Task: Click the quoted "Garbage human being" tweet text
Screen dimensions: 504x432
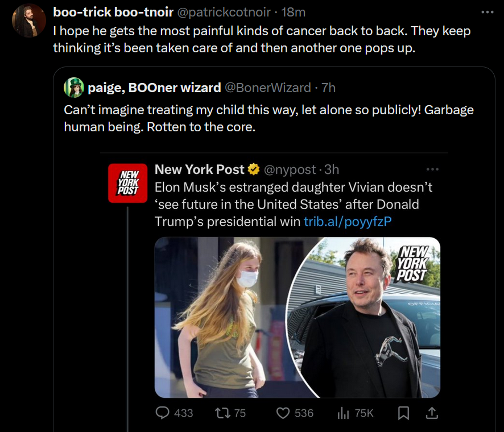Action: pos(268,118)
